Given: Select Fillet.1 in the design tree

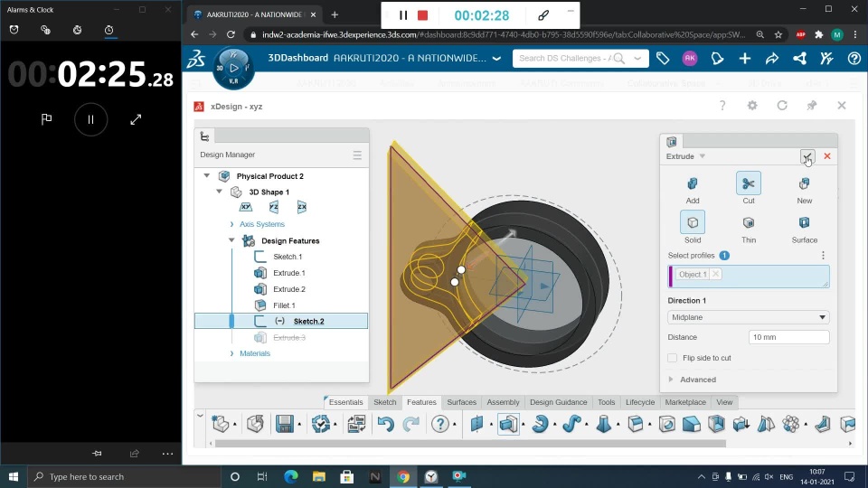Looking at the screenshot, I should (x=283, y=305).
